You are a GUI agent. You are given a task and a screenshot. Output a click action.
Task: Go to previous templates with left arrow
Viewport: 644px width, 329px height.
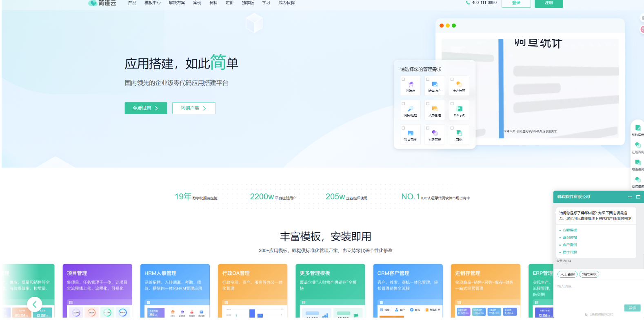(x=35, y=304)
